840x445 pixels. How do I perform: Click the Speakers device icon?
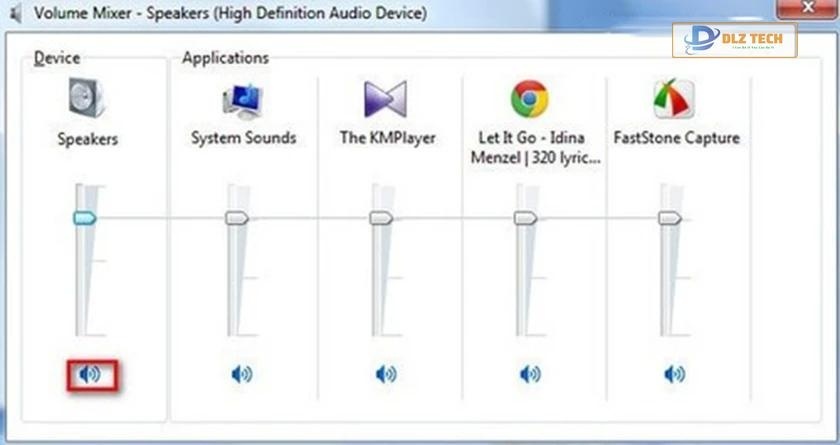(87, 99)
